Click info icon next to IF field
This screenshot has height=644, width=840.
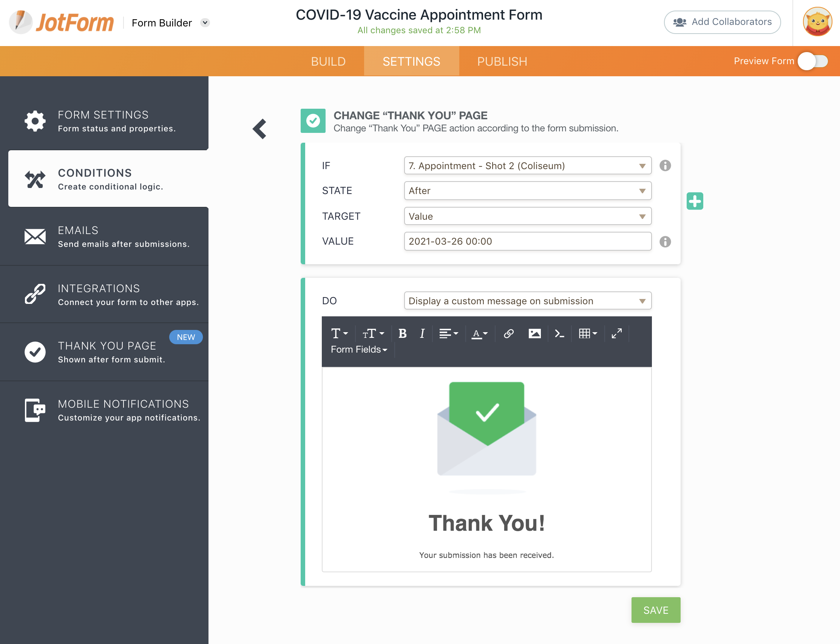(x=665, y=166)
